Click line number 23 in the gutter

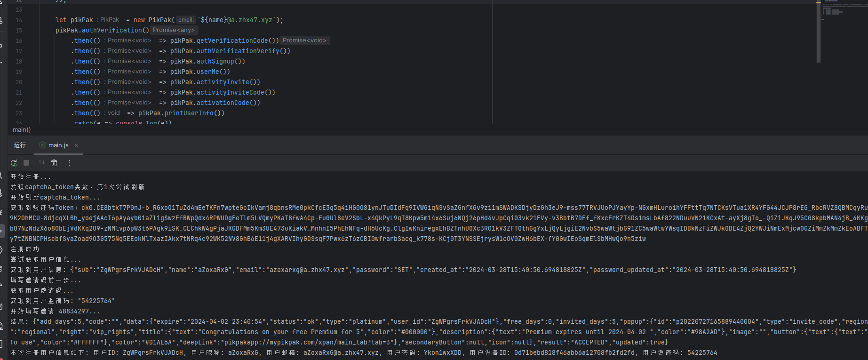coord(19,113)
